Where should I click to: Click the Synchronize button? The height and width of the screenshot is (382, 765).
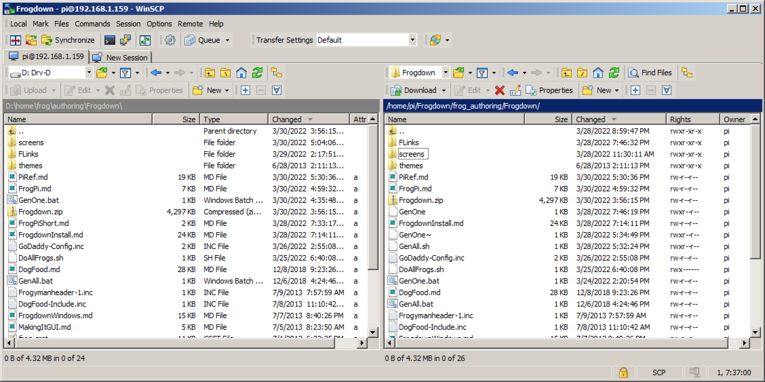click(68, 40)
